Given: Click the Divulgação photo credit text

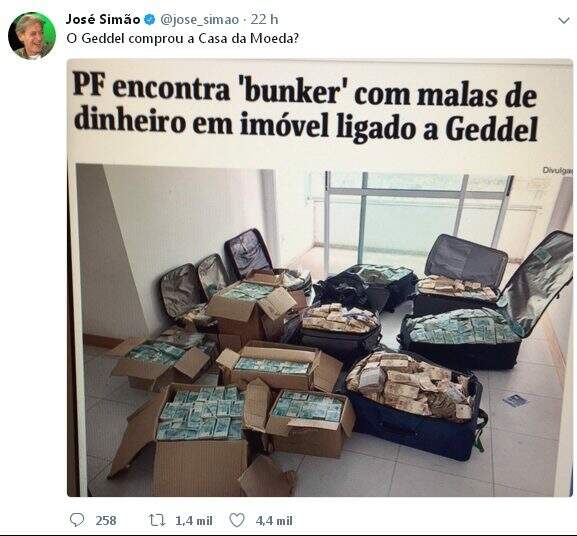Looking at the screenshot, I should [557, 170].
